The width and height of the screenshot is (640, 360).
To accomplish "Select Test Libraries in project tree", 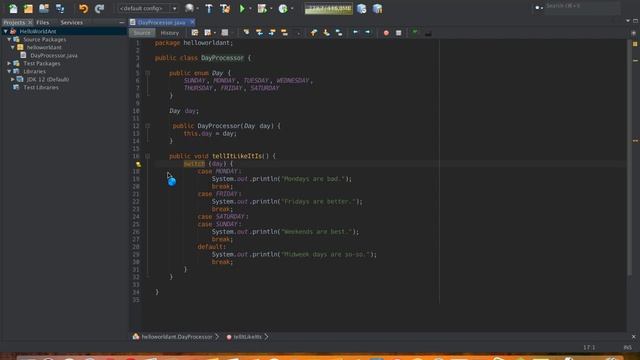I will [x=41, y=87].
